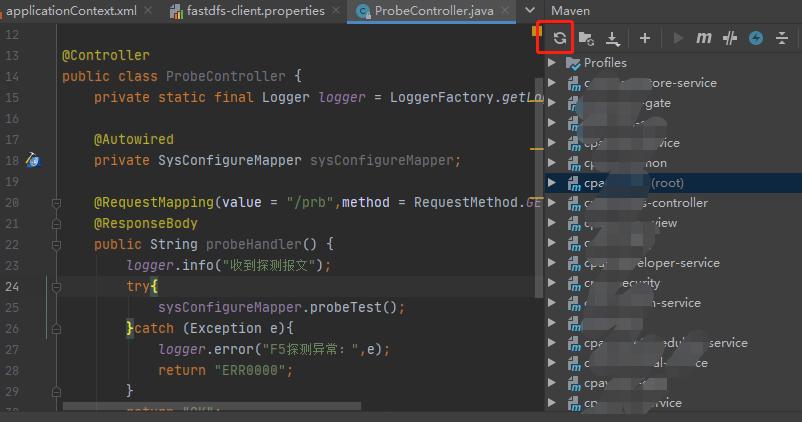Click the Profiles folder icon
802x422 pixels.
(x=573, y=63)
